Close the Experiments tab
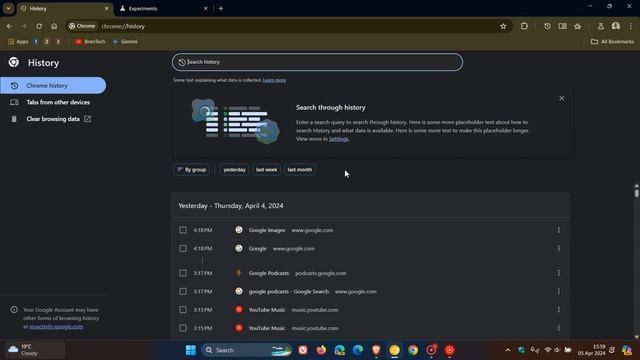Screen dimensions: 640x360 (x=206, y=9)
